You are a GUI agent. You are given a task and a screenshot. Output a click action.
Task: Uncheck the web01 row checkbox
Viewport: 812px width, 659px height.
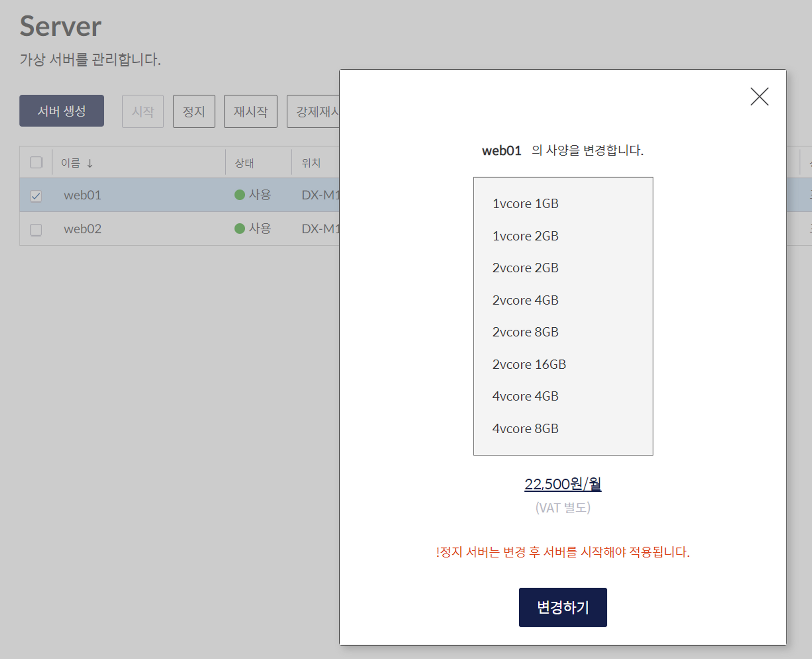tap(36, 196)
